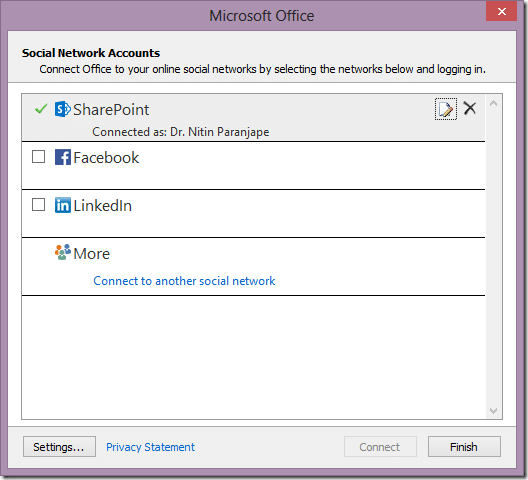Select the SharePoint network label
This screenshot has width=528, height=480.
[111, 110]
